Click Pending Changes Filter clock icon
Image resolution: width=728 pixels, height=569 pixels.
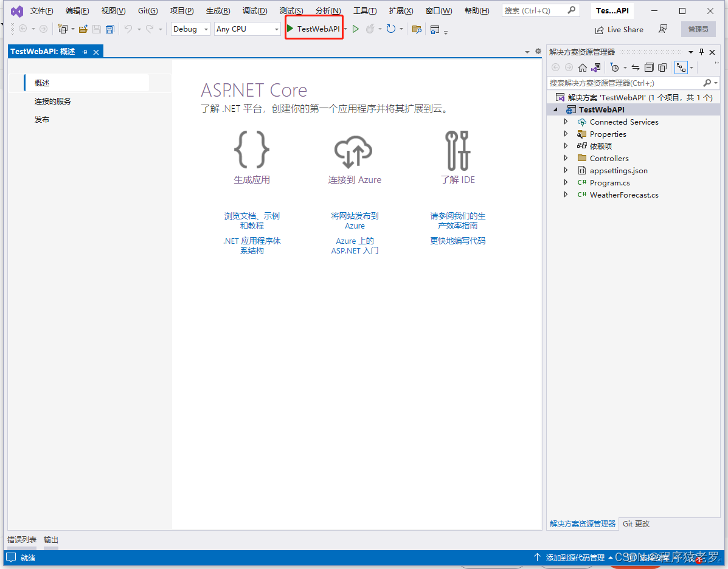point(614,67)
